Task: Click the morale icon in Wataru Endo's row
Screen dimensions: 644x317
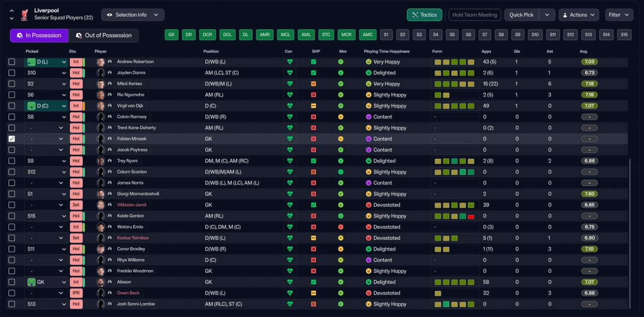Action: 341,227
